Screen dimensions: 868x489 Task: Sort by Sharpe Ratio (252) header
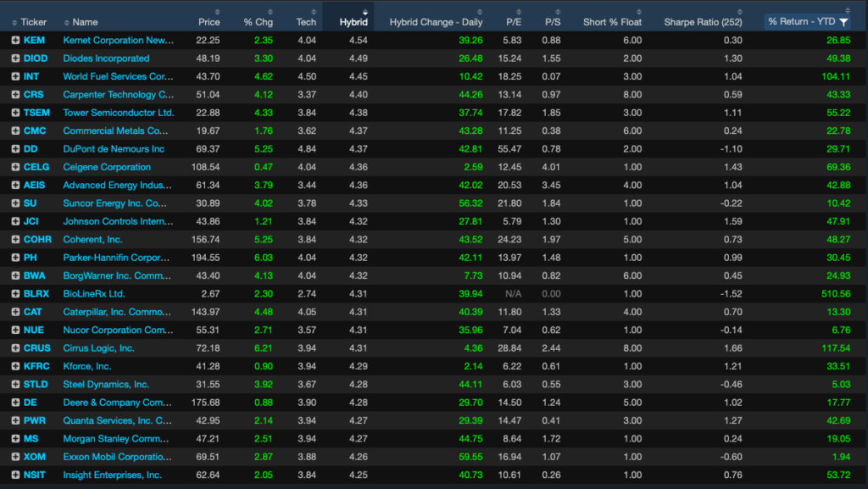click(703, 22)
